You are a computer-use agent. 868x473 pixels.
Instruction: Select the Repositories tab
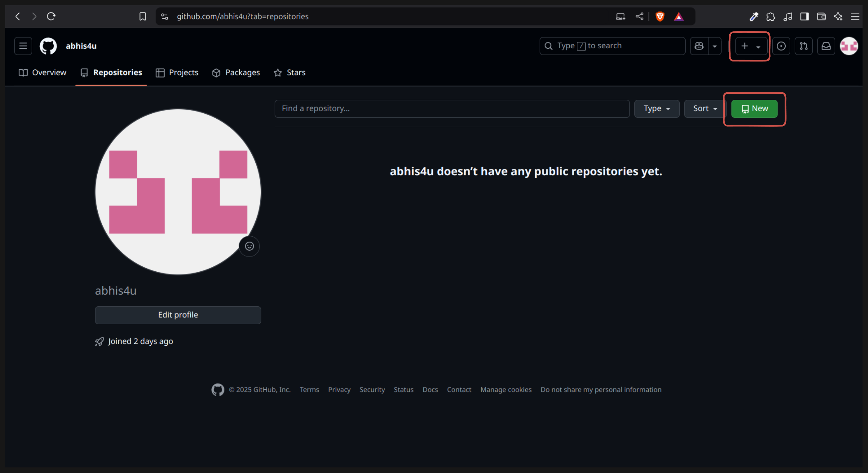pyautogui.click(x=111, y=72)
